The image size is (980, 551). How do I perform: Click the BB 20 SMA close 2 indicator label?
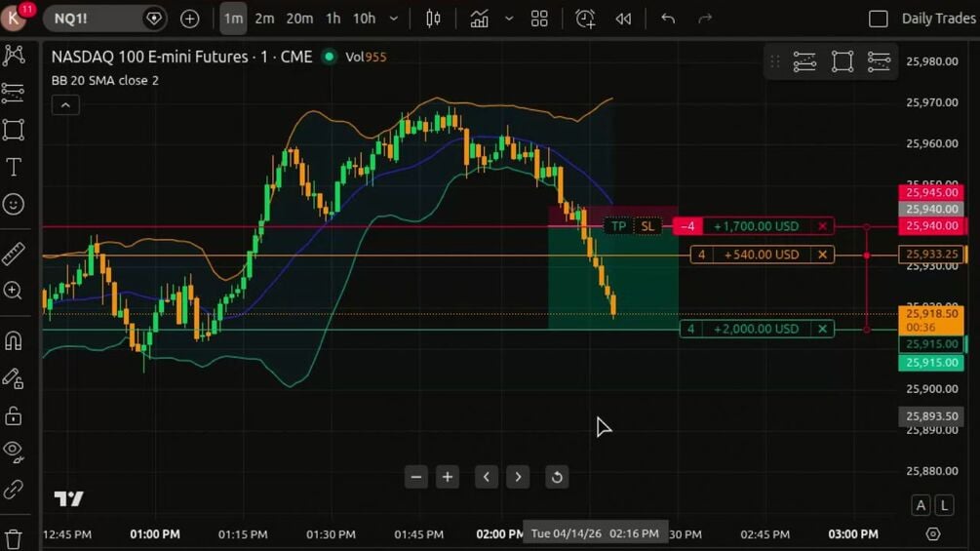(x=105, y=81)
